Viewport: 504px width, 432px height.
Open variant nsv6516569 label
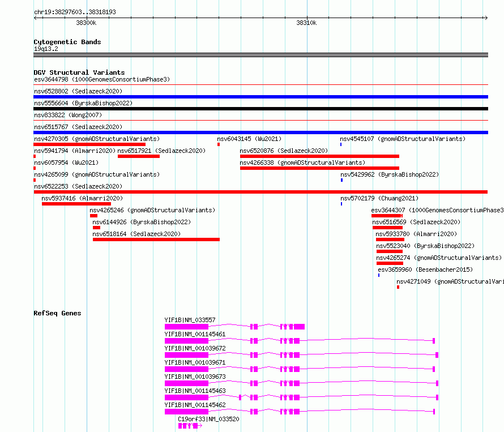(416, 222)
